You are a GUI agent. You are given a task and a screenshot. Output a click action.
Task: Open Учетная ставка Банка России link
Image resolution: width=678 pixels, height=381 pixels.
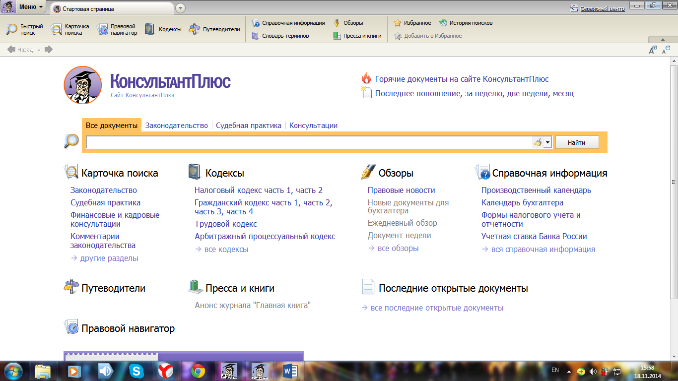[x=534, y=236]
